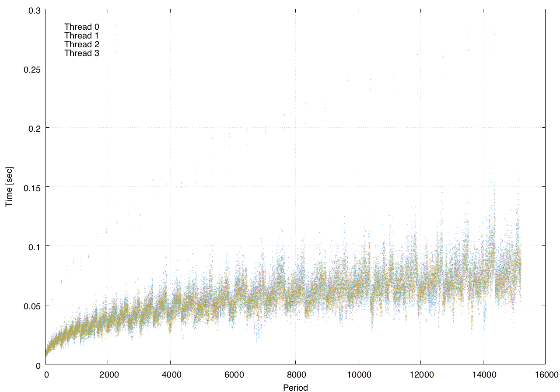
Task: Click the Period x-axis title
Action: (295, 387)
